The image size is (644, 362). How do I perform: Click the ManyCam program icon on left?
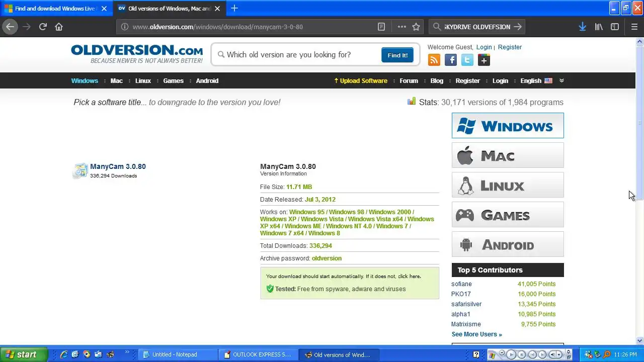(80, 171)
